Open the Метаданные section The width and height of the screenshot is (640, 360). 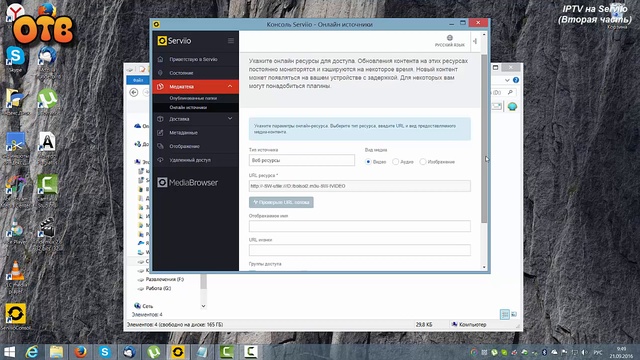pyautogui.click(x=183, y=133)
